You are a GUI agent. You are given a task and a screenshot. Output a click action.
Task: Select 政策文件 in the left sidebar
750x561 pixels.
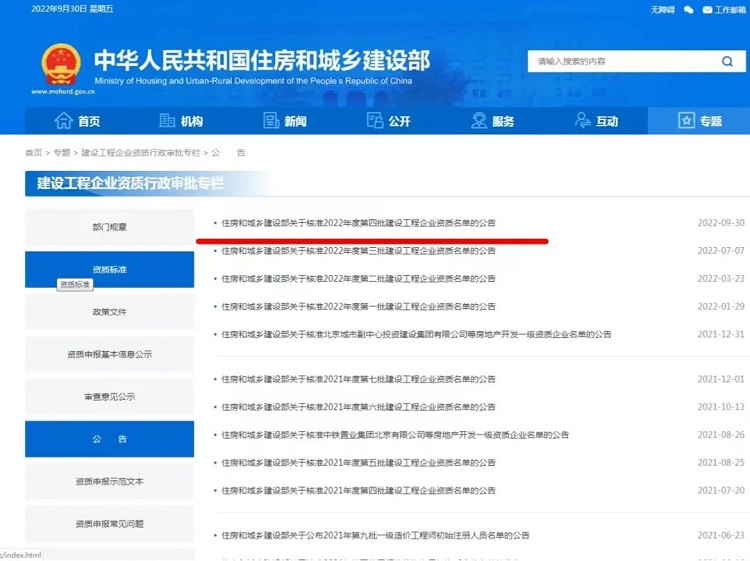pos(109,312)
